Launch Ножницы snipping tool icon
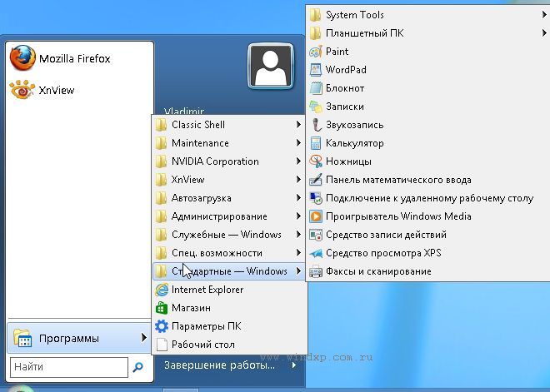The image size is (550, 392). pyautogui.click(x=315, y=161)
